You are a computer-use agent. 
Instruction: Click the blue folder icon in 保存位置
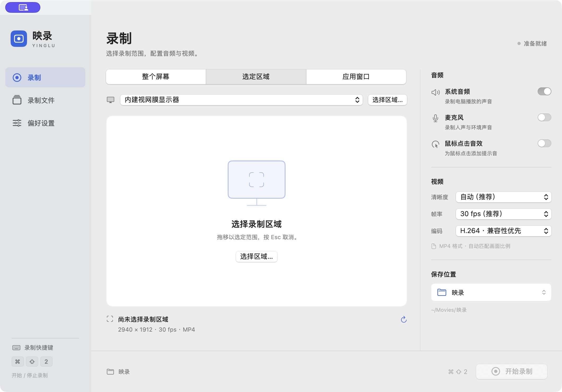coord(442,292)
